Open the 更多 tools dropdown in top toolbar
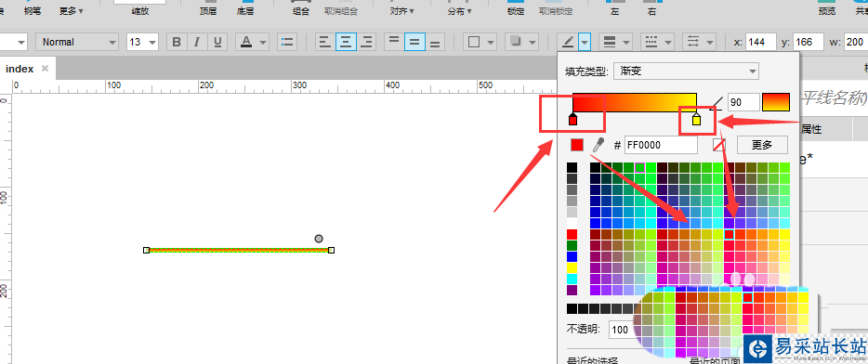 coord(72,11)
